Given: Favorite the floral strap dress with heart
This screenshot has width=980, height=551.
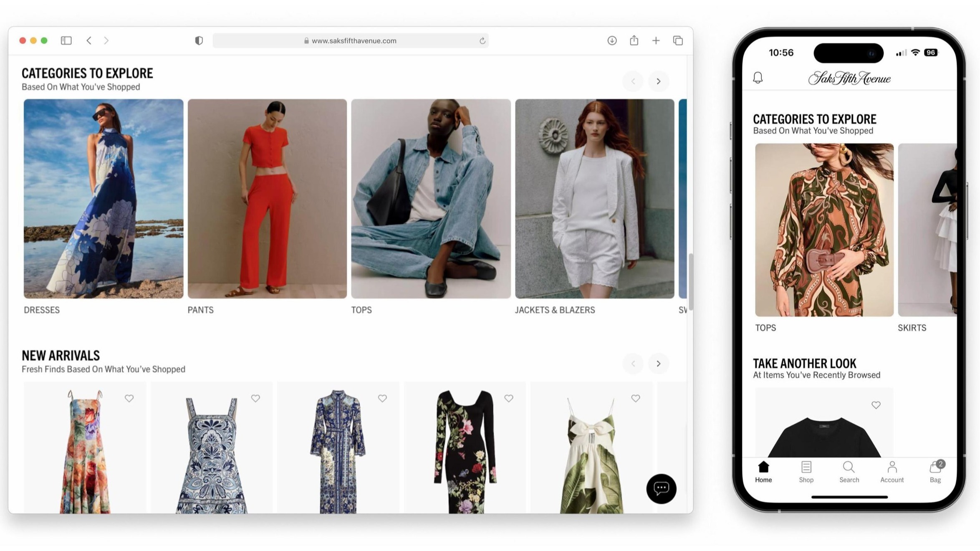Looking at the screenshot, I should [x=129, y=398].
